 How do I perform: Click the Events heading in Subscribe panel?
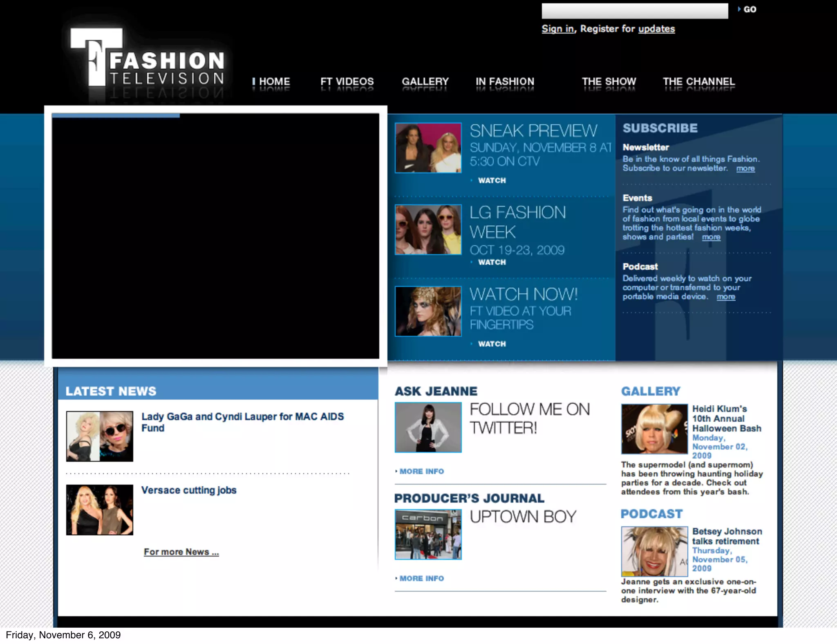pos(637,198)
